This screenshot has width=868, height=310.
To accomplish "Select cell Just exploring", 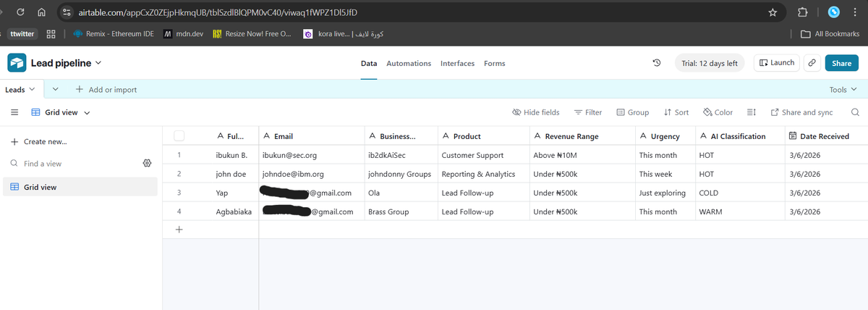I will click(x=665, y=193).
